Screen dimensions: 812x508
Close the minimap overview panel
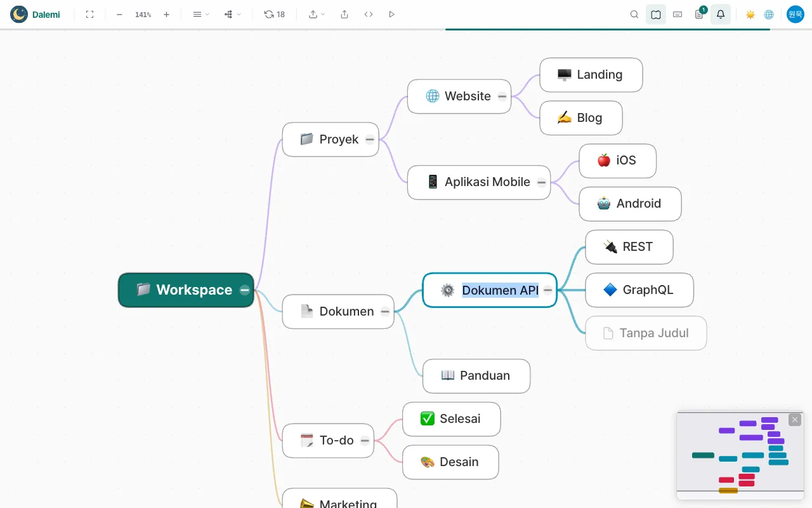795,420
